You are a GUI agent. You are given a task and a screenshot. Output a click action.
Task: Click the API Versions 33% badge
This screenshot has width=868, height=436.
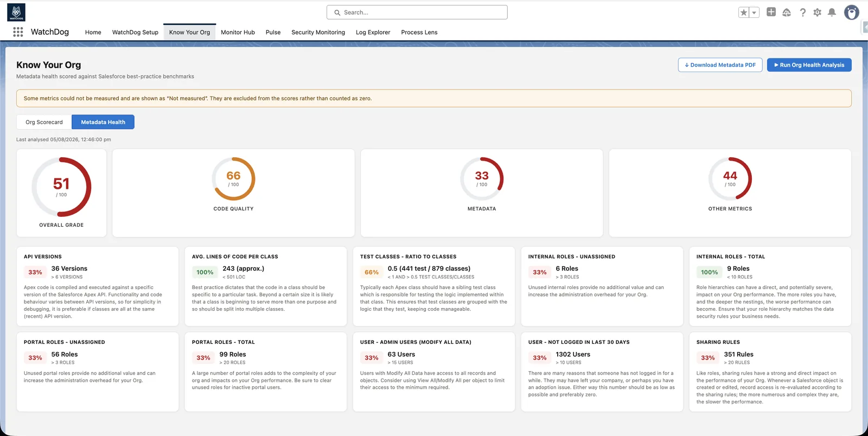(35, 272)
